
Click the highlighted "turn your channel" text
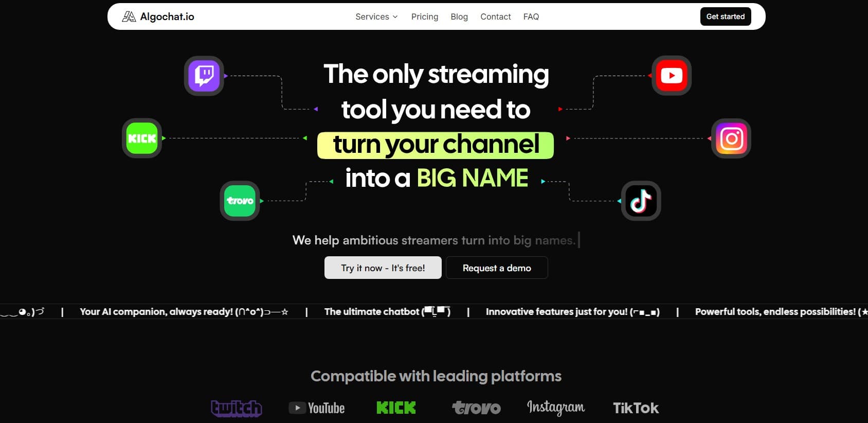pyautogui.click(x=436, y=145)
